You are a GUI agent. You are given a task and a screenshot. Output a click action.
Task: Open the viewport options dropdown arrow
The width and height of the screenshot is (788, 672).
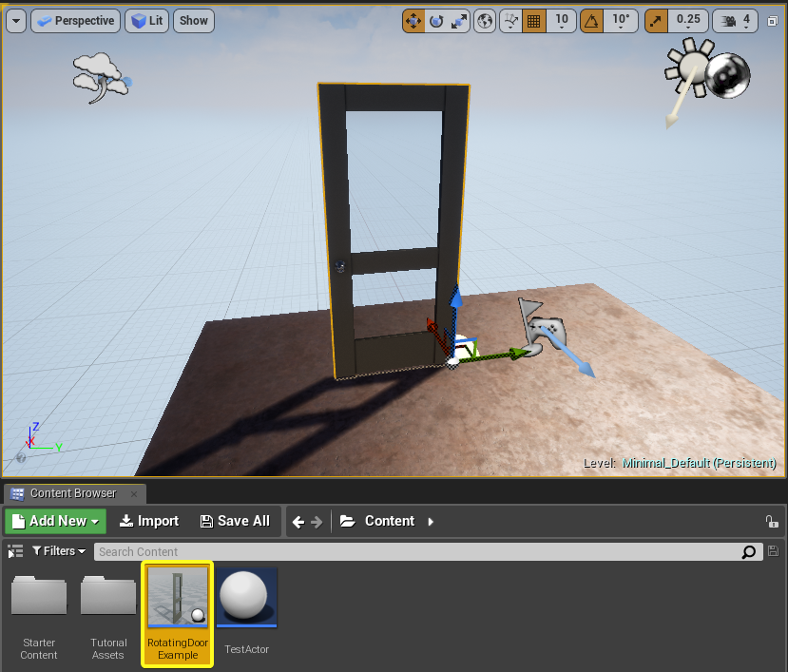[x=15, y=20]
